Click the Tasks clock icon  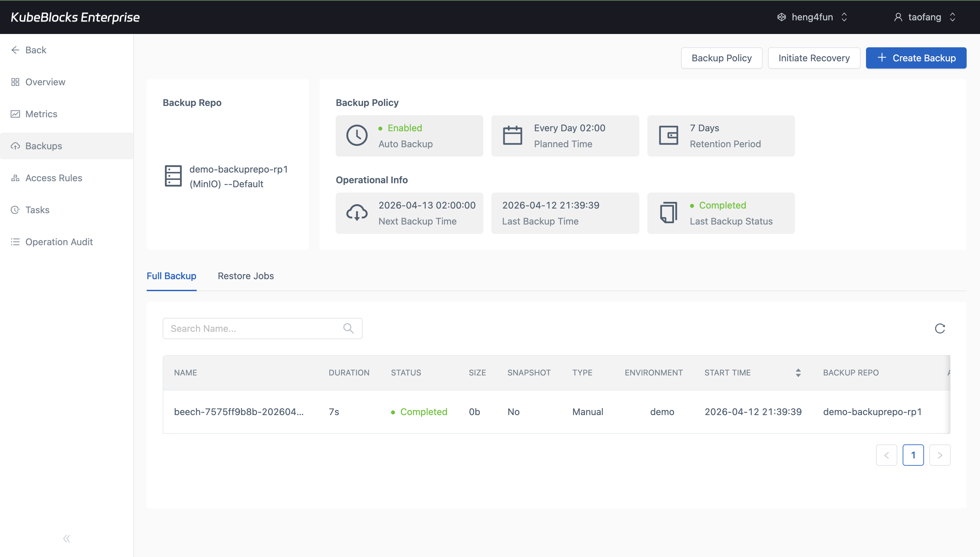(x=15, y=210)
